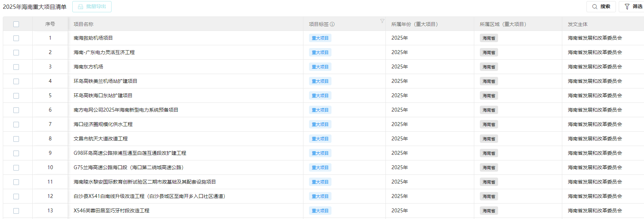The width and height of the screenshot is (644, 219).
Task: Open 文昌市航天大道改道工程 project
Action: point(101,139)
